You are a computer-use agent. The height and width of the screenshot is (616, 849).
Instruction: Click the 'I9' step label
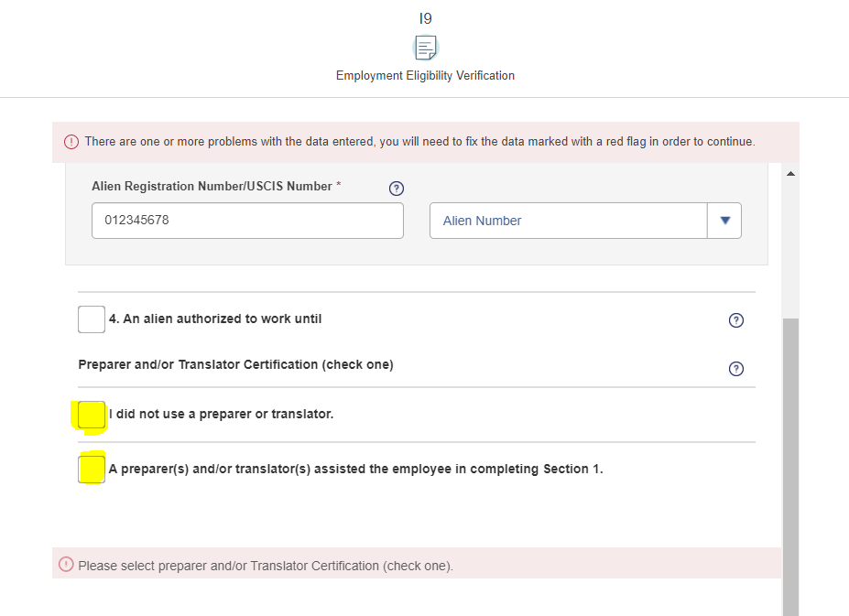425,17
